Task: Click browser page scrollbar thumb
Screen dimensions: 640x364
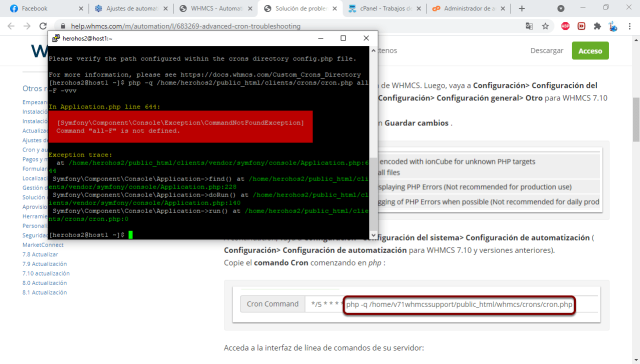Action: (636, 119)
